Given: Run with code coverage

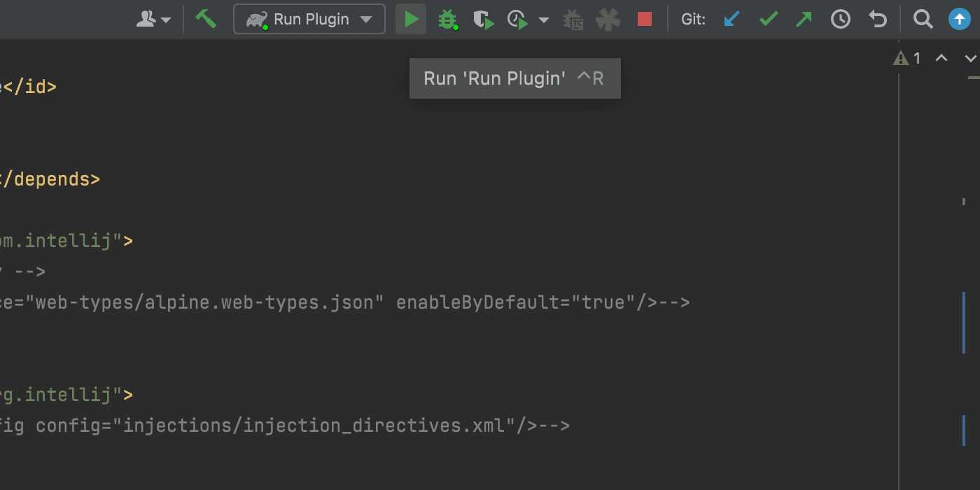Looking at the screenshot, I should 483,19.
